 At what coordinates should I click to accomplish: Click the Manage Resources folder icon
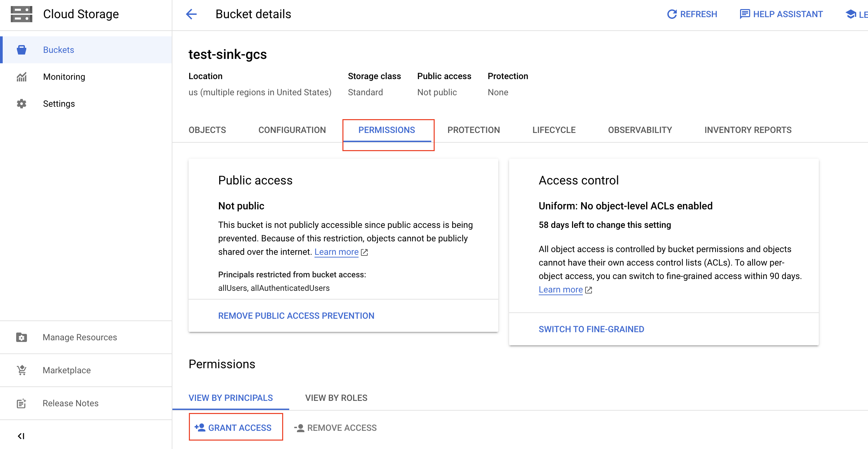tap(22, 337)
